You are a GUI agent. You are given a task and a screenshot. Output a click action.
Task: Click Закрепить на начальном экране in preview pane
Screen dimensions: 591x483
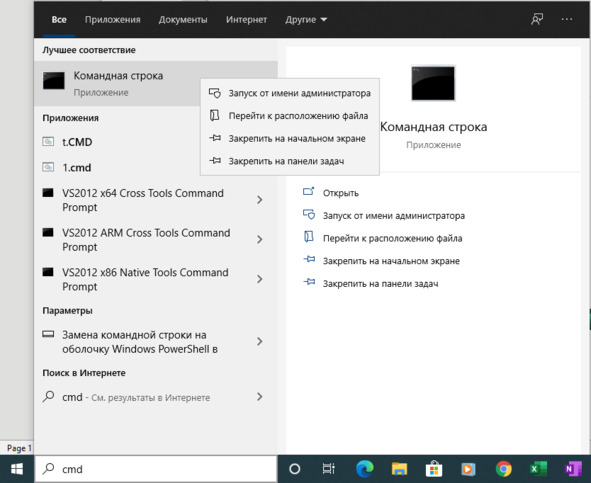(x=391, y=261)
